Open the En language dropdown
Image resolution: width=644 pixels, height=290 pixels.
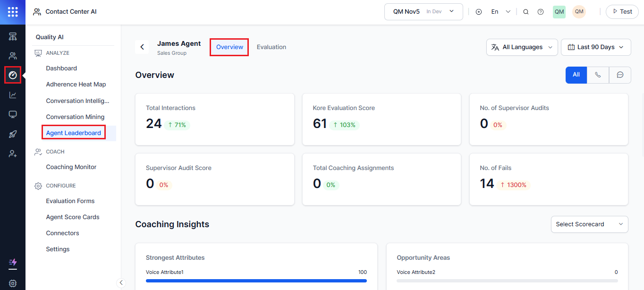pos(501,12)
